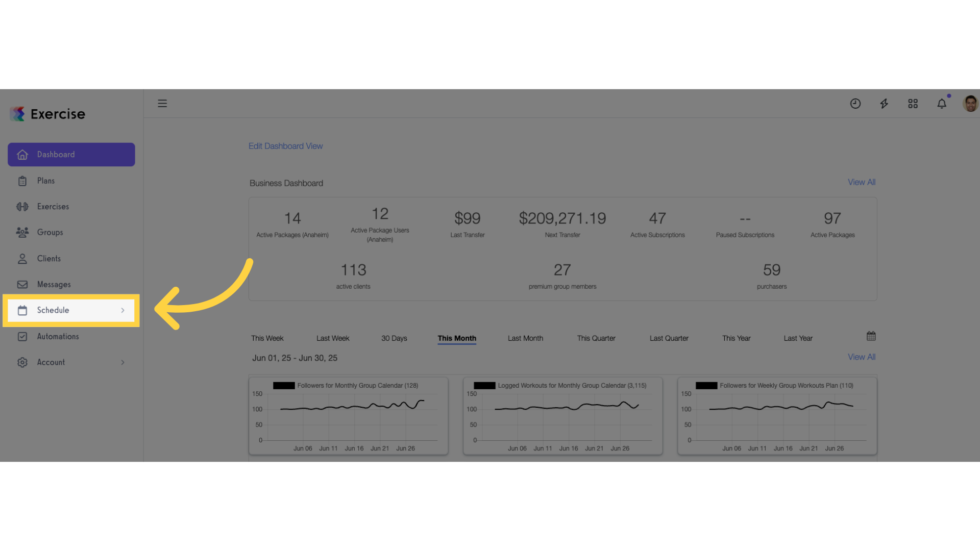Click the Business Dashboard heading

pos(286,183)
